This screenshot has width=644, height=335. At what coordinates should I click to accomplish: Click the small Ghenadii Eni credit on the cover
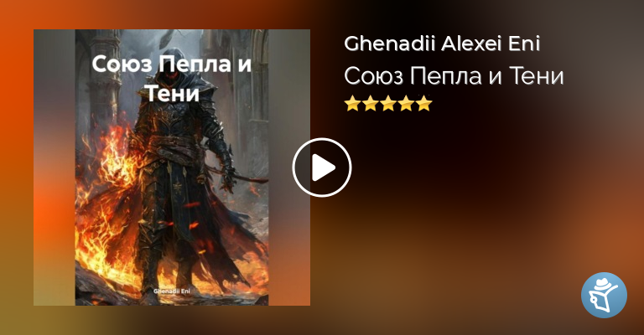pyautogui.click(x=171, y=291)
